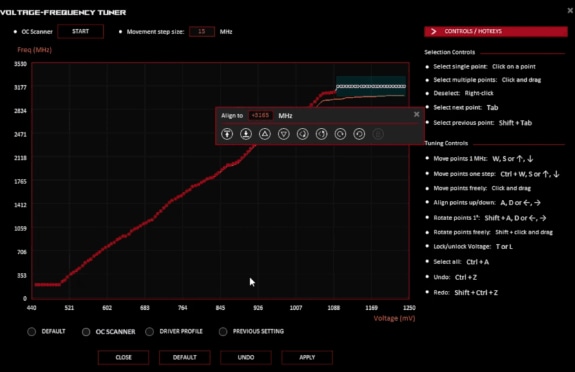Select the DEFAULT radio option
The height and width of the screenshot is (372, 575).
click(x=32, y=332)
